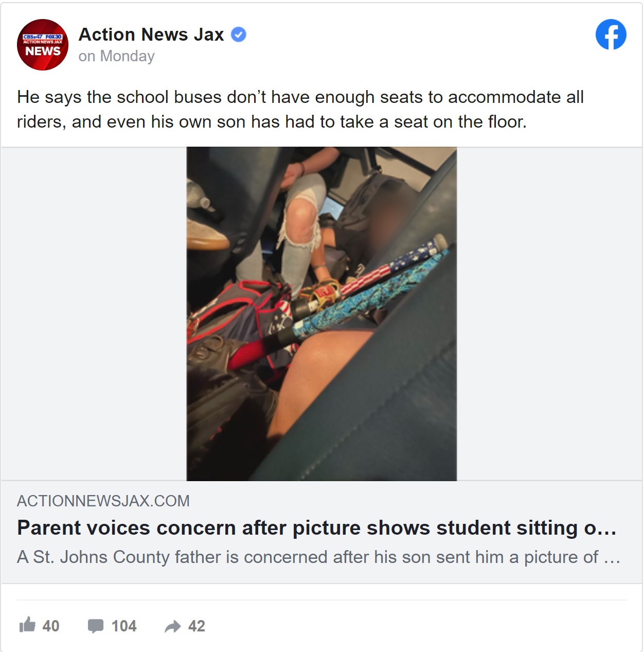Open the school bus photo thumbnail
This screenshot has width=644, height=652.
coord(321,314)
